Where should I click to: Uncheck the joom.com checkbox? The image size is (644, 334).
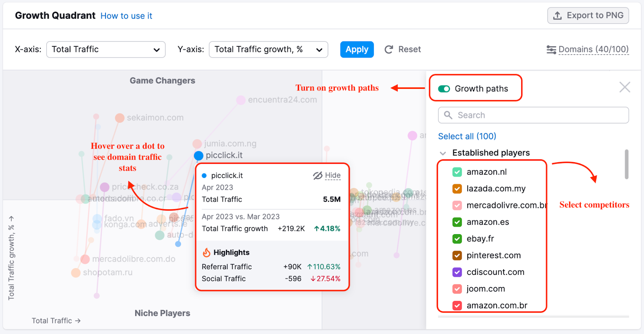point(457,289)
